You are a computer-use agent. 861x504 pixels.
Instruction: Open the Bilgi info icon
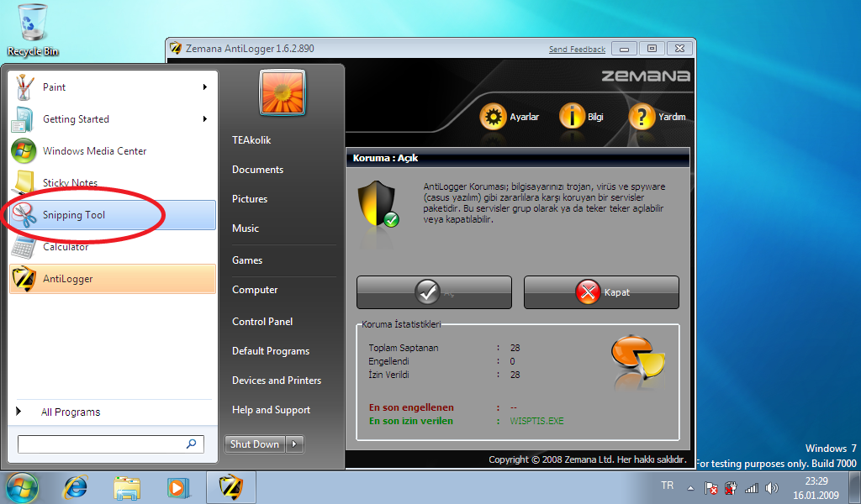click(572, 116)
